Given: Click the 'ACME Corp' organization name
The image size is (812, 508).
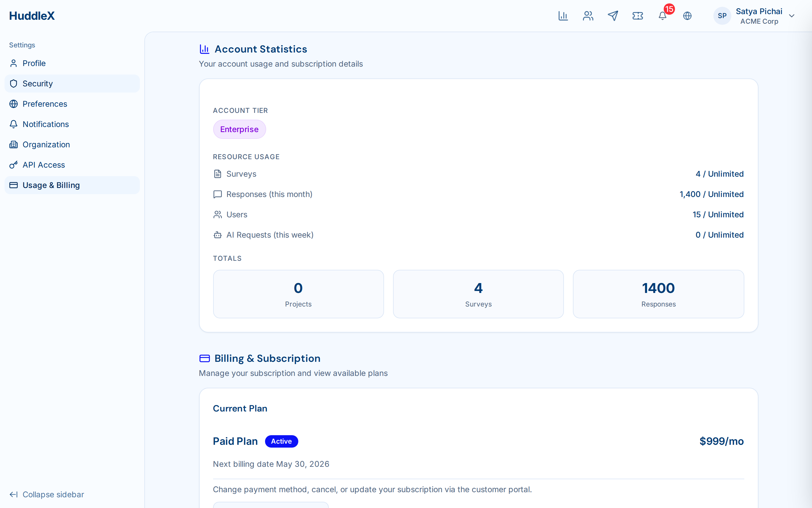Looking at the screenshot, I should [x=759, y=21].
